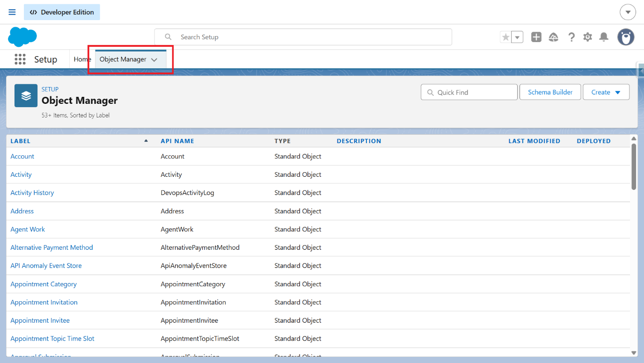Click the scrollbar down arrow
The image size is (644, 363).
pos(634,353)
